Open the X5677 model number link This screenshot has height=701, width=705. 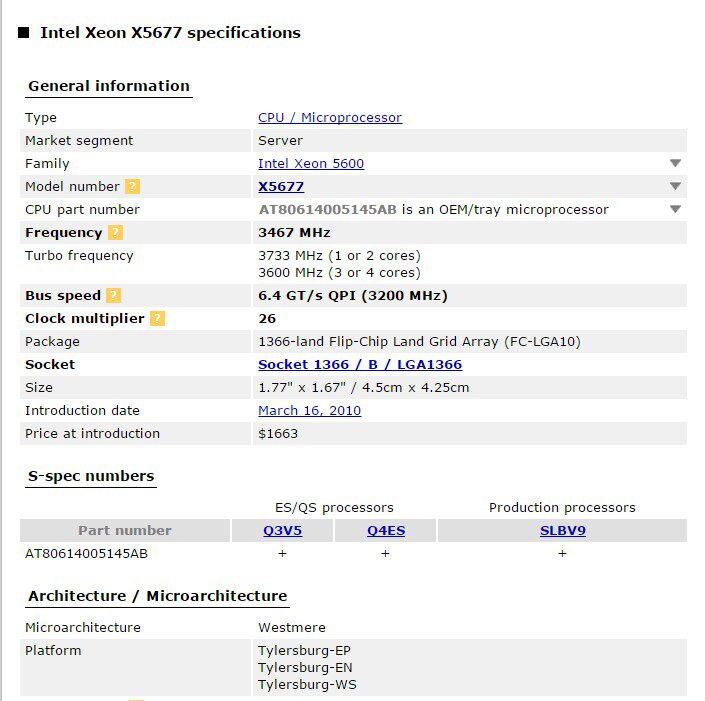pos(281,186)
